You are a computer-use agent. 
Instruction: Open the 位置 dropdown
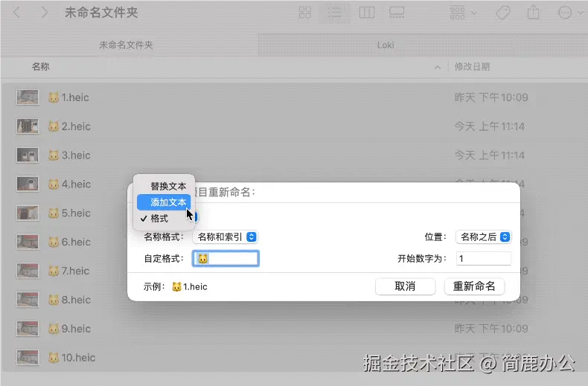click(x=483, y=237)
